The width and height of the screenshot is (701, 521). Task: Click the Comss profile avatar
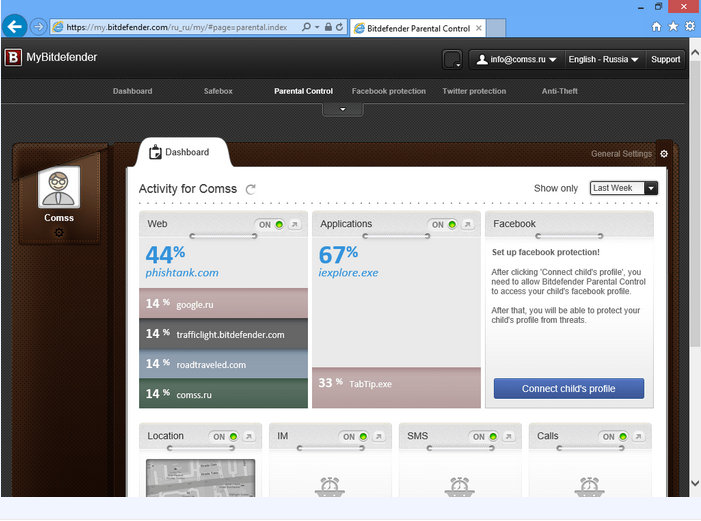point(59,187)
